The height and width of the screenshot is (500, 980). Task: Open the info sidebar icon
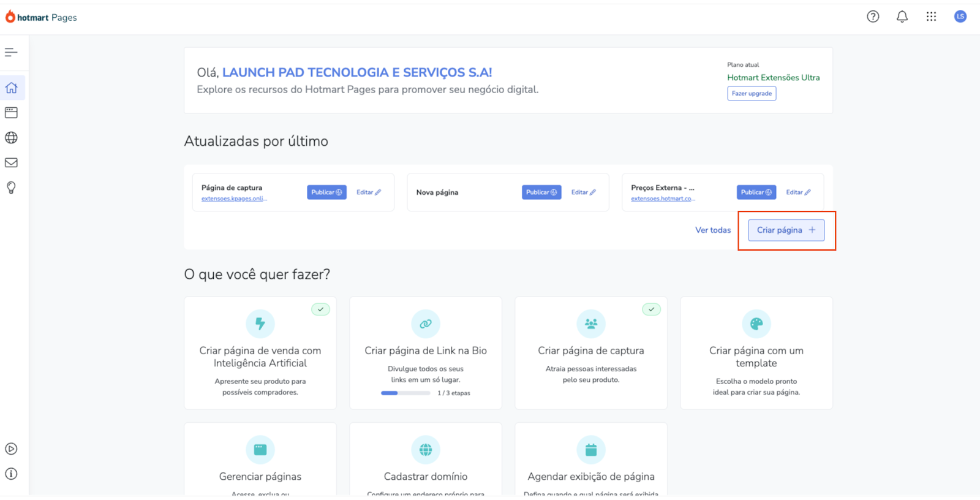[x=11, y=474]
